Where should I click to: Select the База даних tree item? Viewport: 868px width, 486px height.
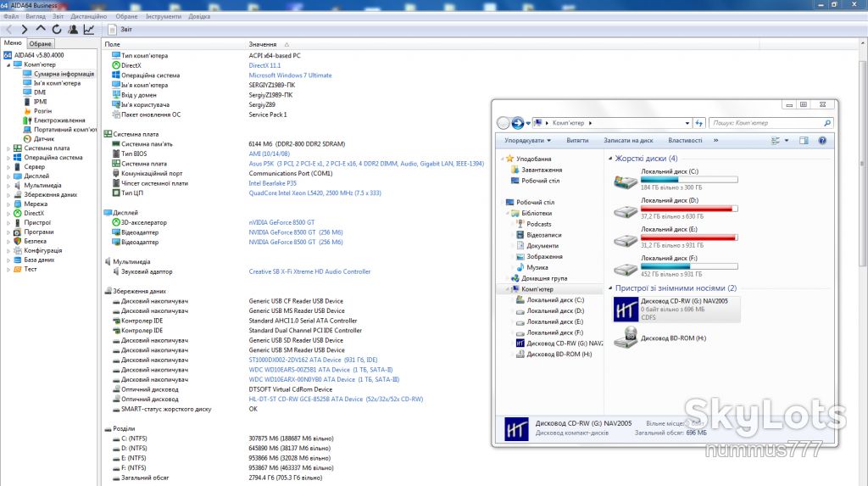[x=39, y=260]
